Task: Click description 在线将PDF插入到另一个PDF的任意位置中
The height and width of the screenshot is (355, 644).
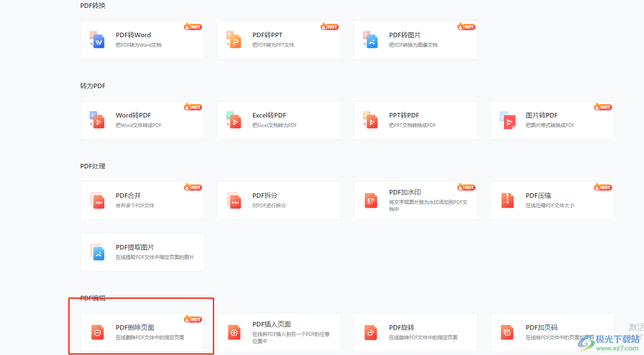Action: 291,338
